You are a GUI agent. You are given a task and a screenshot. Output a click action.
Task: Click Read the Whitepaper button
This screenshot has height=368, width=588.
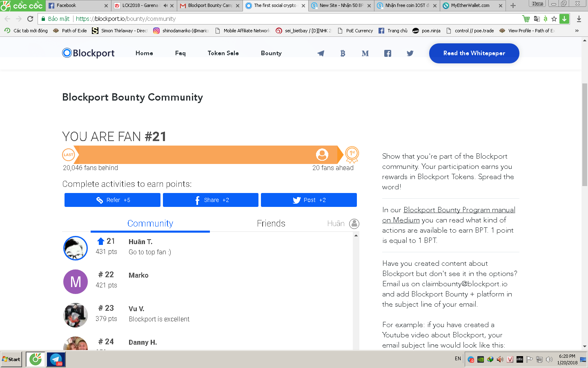coord(474,53)
